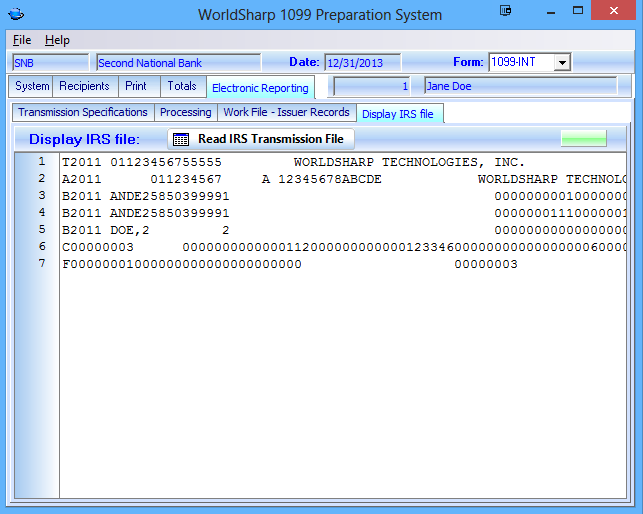This screenshot has height=514, width=643.
Task: Open Work File - Issuer Records tab
Action: point(286,113)
